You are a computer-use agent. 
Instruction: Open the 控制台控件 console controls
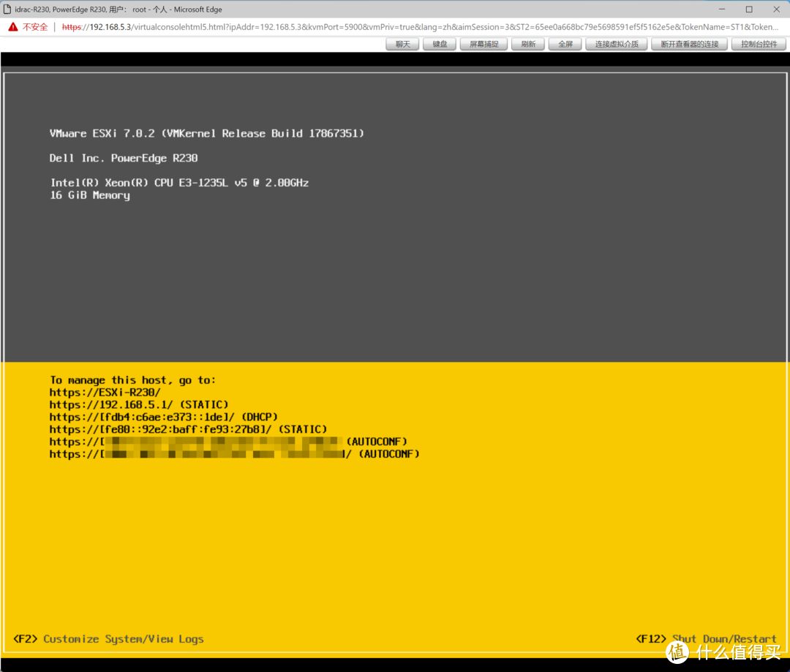pos(759,45)
